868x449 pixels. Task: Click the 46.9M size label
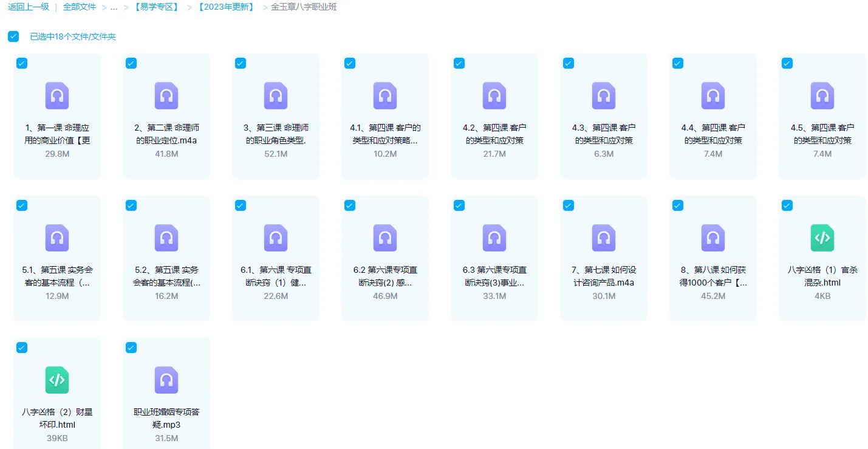pos(385,296)
